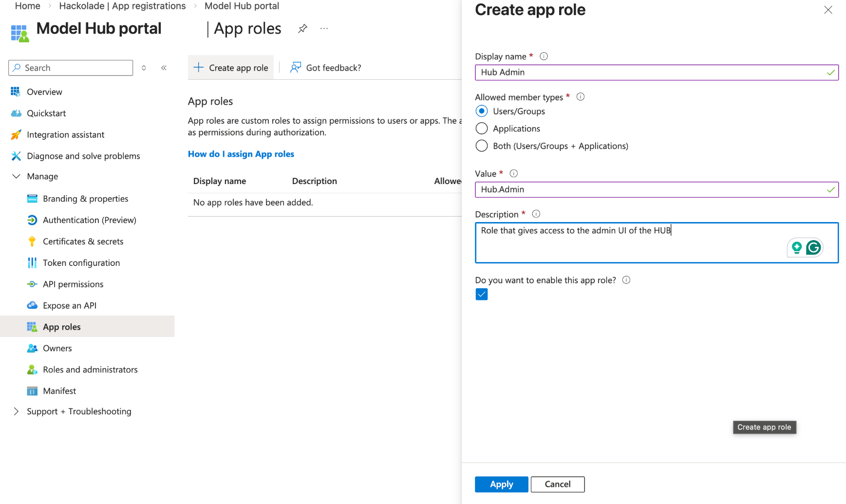Open the Manifest page

point(59,391)
